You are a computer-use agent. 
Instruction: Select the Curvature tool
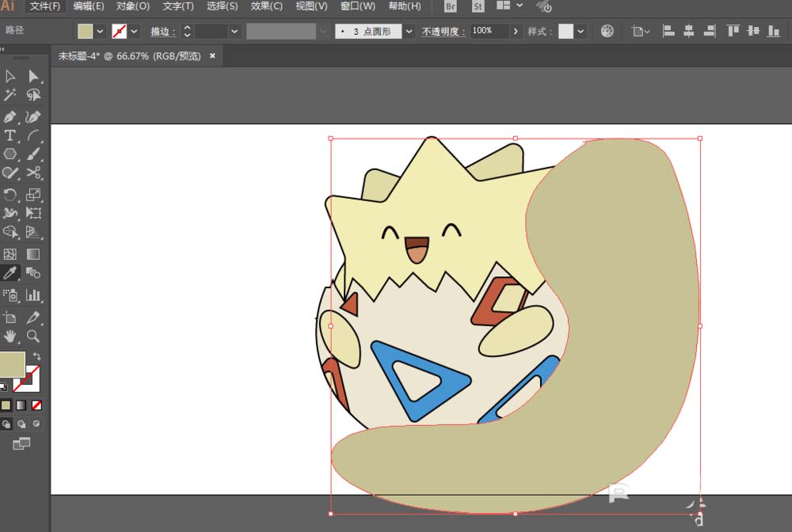(x=33, y=117)
